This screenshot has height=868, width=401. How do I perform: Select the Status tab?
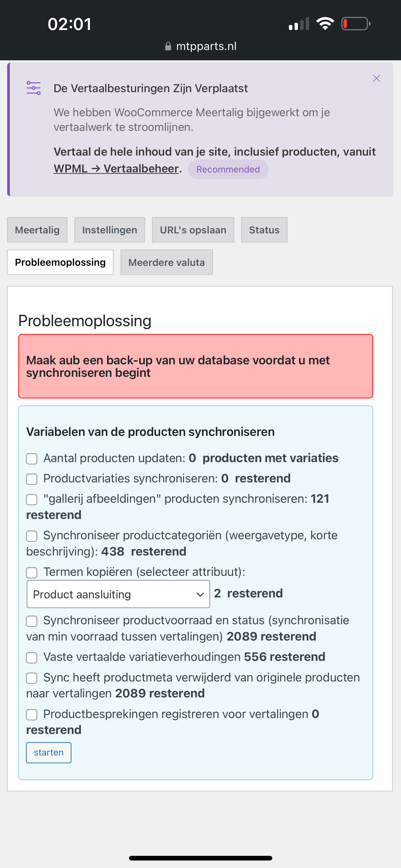264,230
